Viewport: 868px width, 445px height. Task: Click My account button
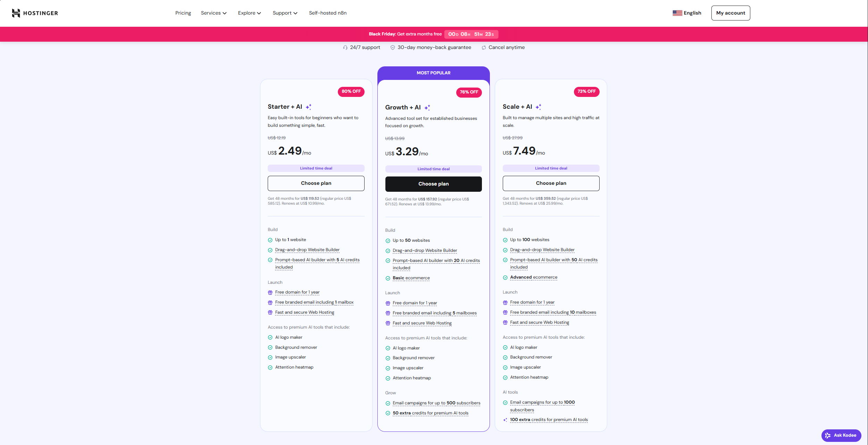pos(731,13)
